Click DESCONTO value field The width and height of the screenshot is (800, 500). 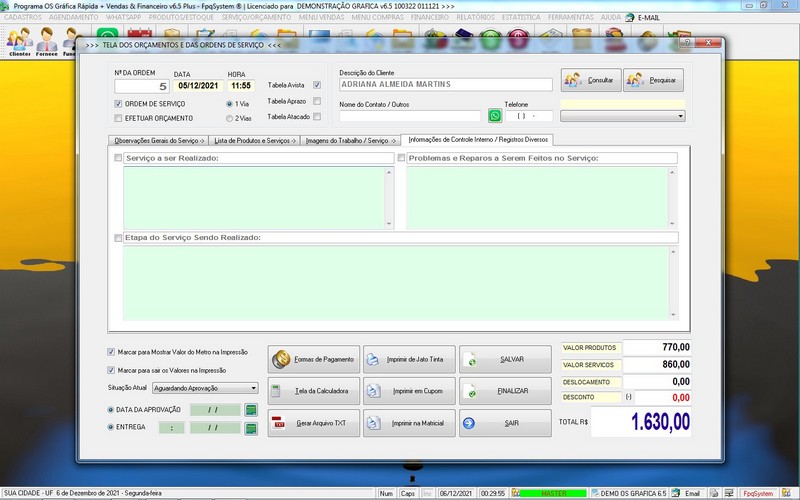tap(663, 397)
